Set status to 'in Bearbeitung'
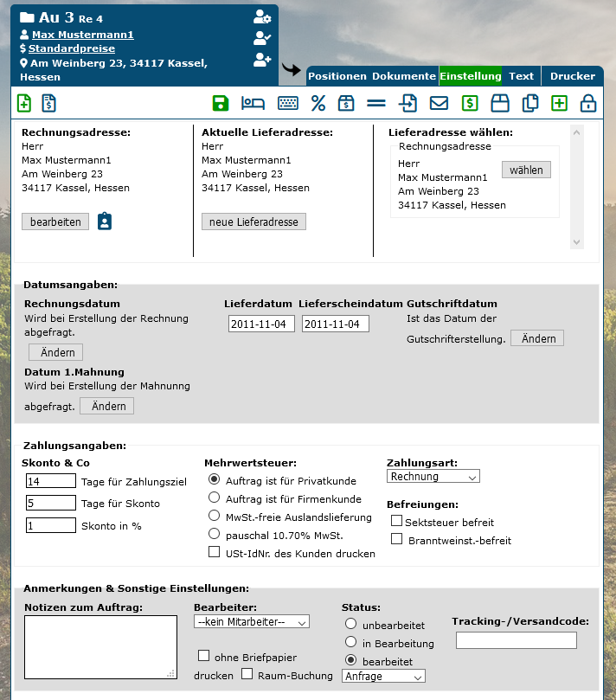 (x=350, y=642)
